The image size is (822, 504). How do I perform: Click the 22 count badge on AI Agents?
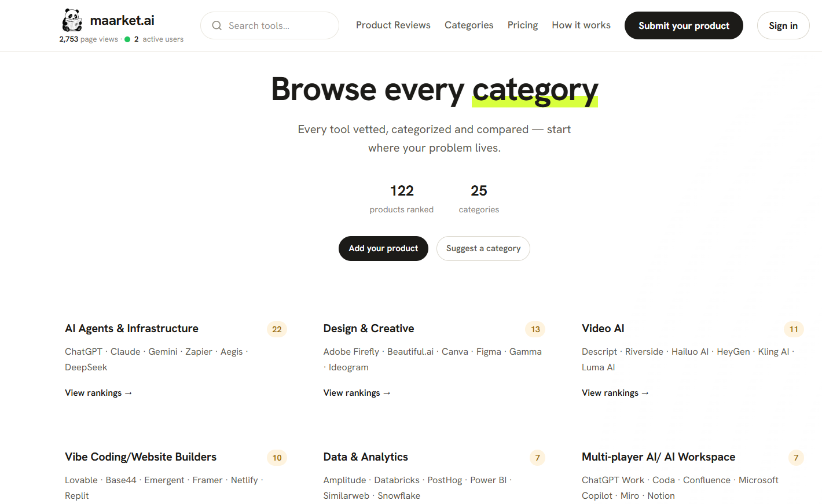[x=277, y=329]
